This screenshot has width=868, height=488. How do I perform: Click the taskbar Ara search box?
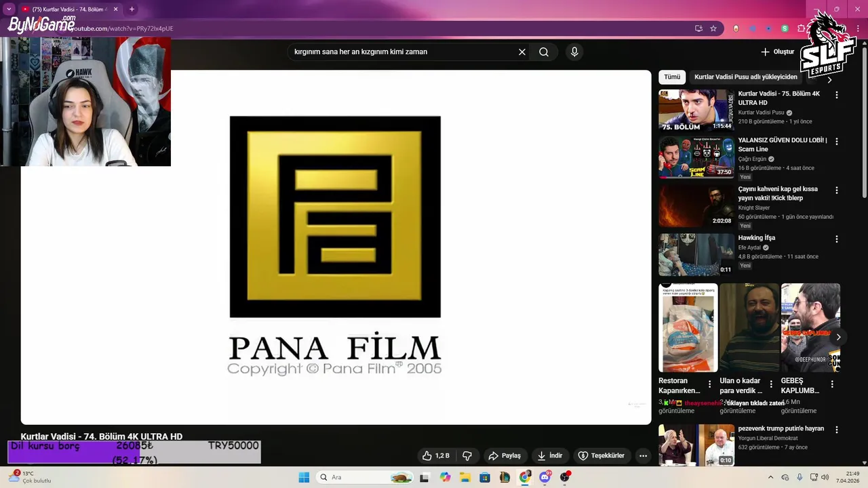click(x=364, y=477)
